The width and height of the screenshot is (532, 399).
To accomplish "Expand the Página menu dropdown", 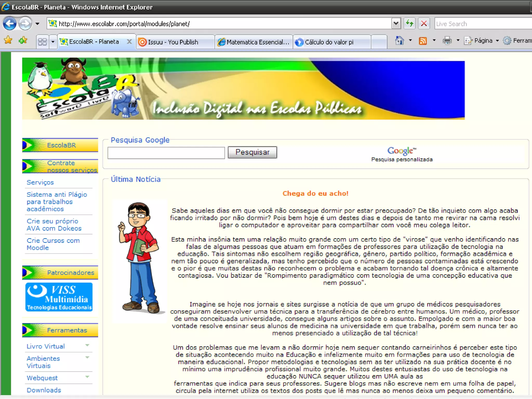I will click(497, 41).
